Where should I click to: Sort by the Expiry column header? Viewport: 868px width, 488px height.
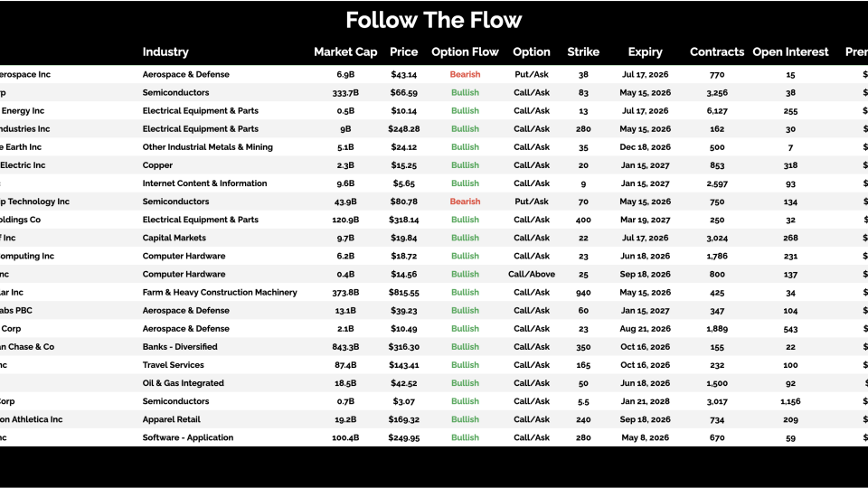click(x=646, y=52)
